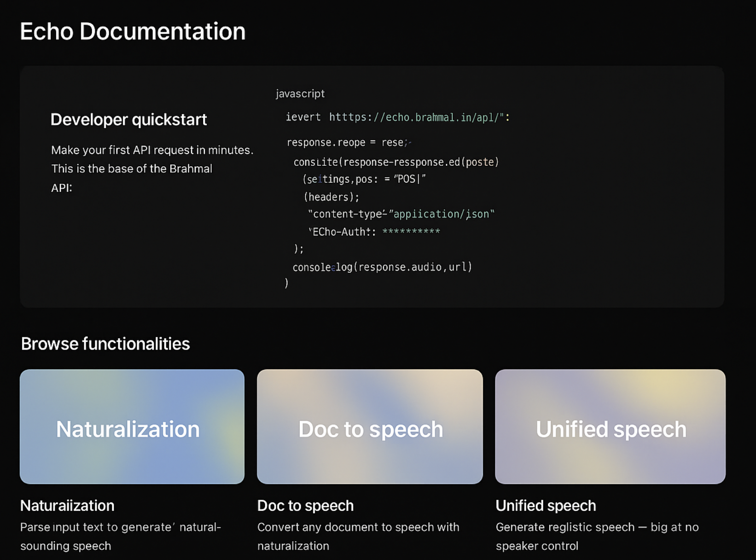Click the (headers); code line
Image resolution: width=756 pixels, height=560 pixels.
pos(331,197)
